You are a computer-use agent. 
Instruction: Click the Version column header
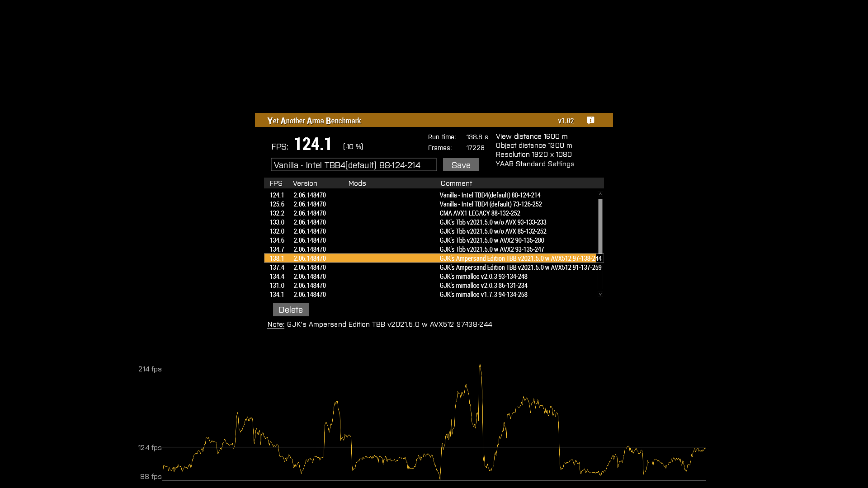(305, 183)
